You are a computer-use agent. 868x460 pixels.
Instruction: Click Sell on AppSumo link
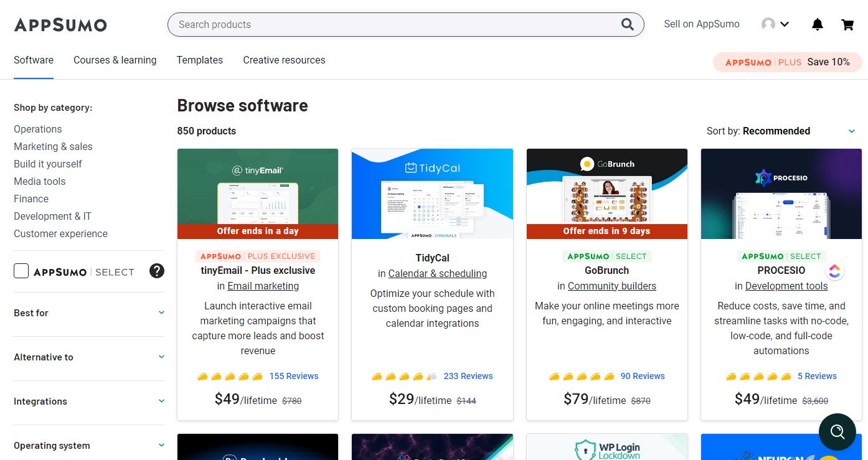tap(702, 24)
